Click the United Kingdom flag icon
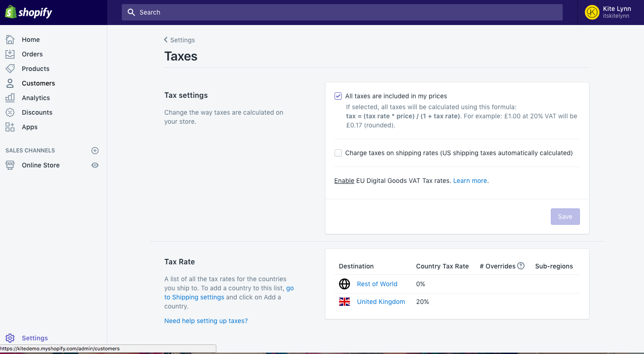The height and width of the screenshot is (354, 644). point(344,301)
